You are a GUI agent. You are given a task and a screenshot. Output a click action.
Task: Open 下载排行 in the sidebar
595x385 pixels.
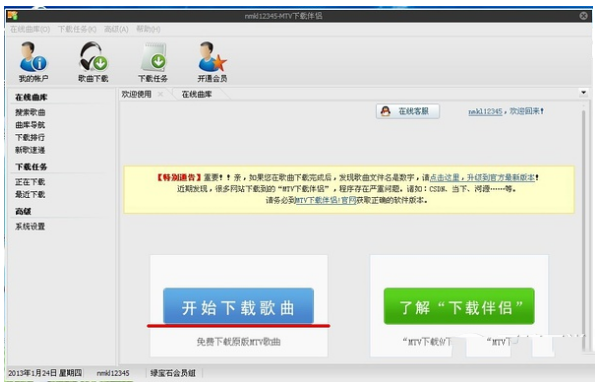click(x=30, y=137)
